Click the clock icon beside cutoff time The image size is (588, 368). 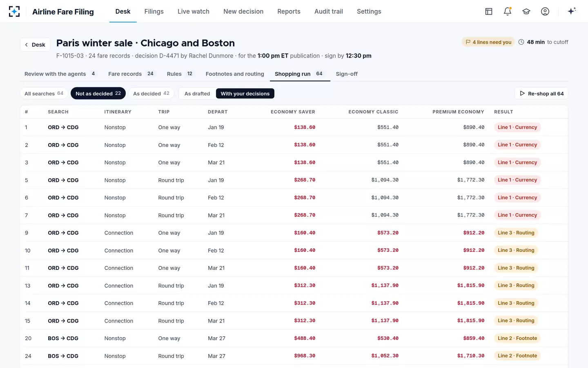(x=521, y=42)
